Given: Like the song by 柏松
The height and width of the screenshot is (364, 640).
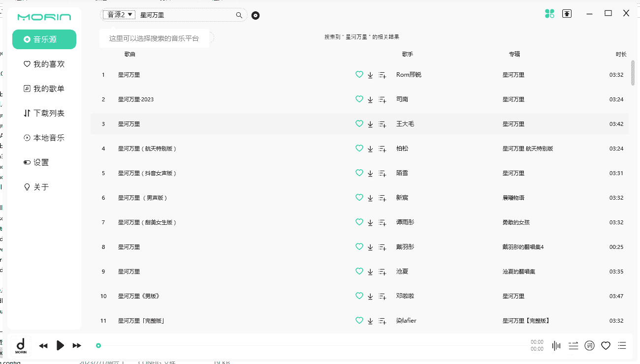Looking at the screenshot, I should click(359, 148).
